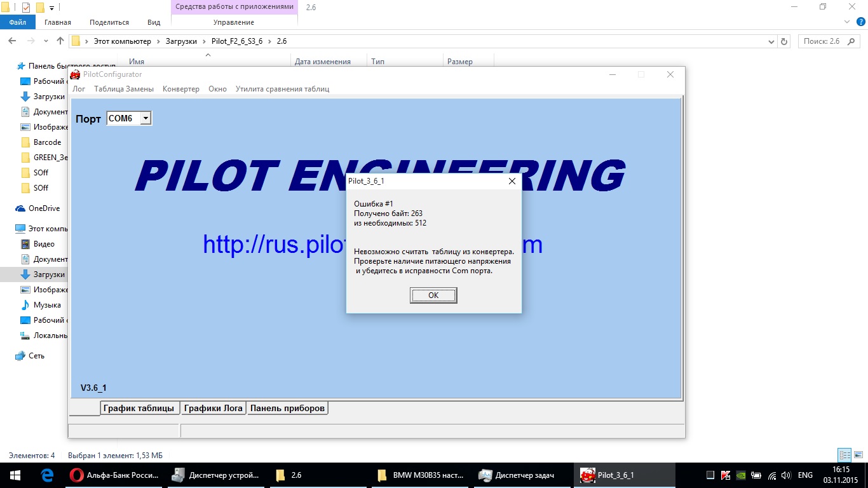Open the Таблица Замены menu
The width and height of the screenshot is (868, 488).
coord(124,89)
